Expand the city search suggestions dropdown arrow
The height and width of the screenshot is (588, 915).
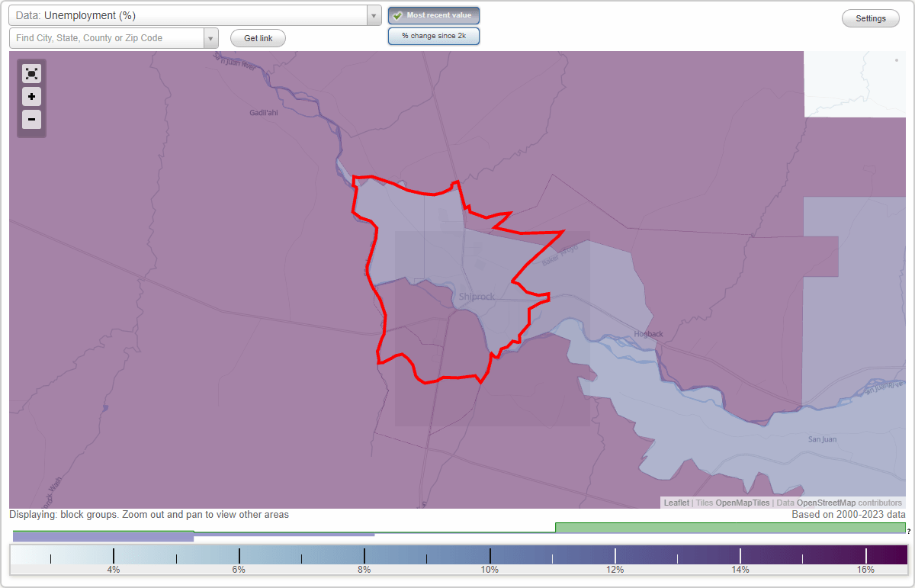pyautogui.click(x=211, y=37)
